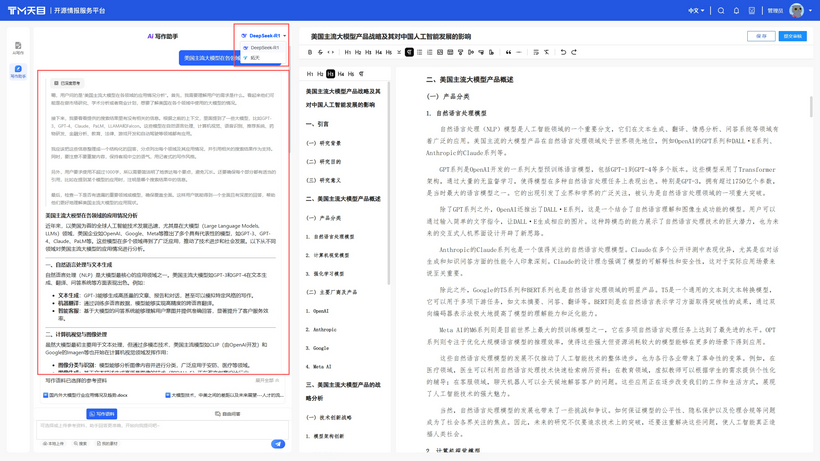Viewport: 820px width, 461px height.
Task: Apply H5 heading in the editor toolbar
Action: (x=389, y=52)
